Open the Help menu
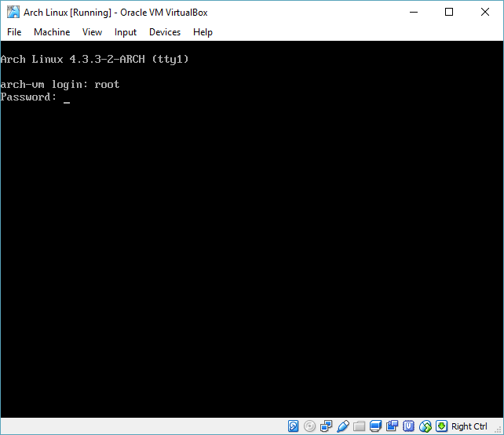Screen dimensions: 504x435 coord(203,32)
